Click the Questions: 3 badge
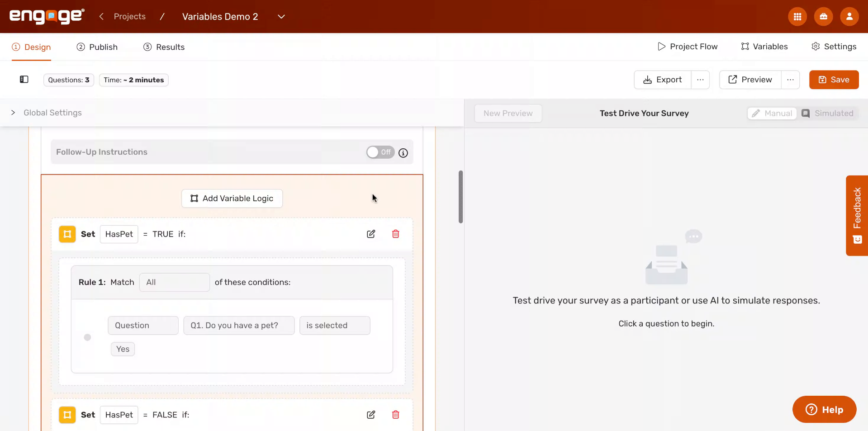868x431 pixels. click(x=69, y=80)
